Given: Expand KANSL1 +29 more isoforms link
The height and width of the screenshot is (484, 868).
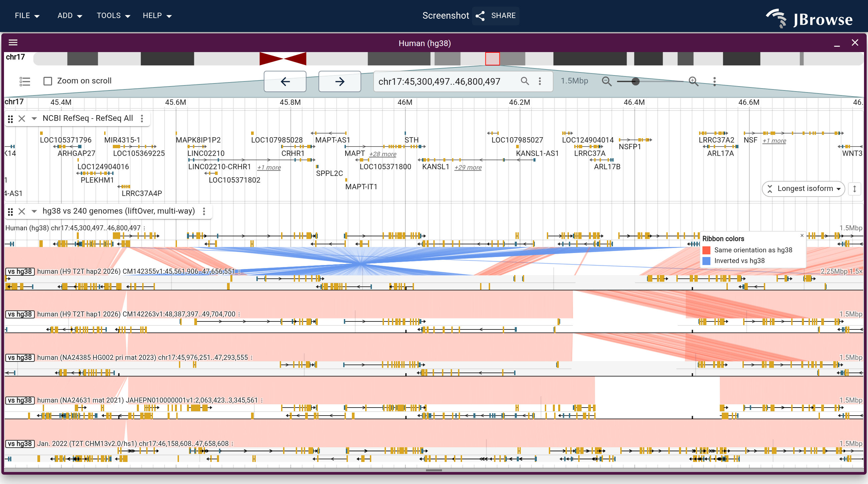Looking at the screenshot, I should [468, 167].
